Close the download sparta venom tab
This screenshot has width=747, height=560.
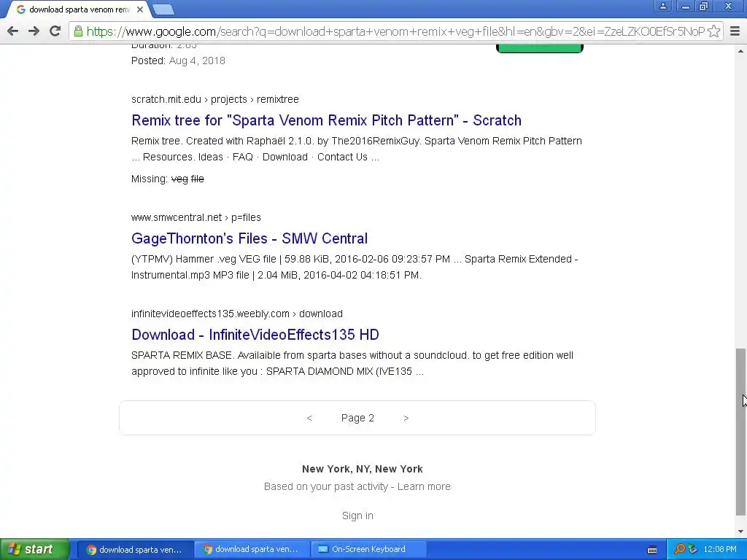point(140,9)
